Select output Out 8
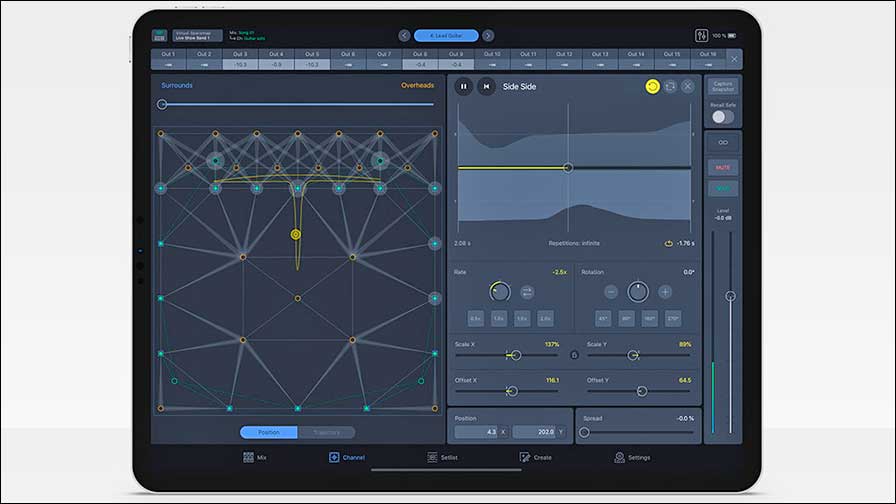 point(420,59)
